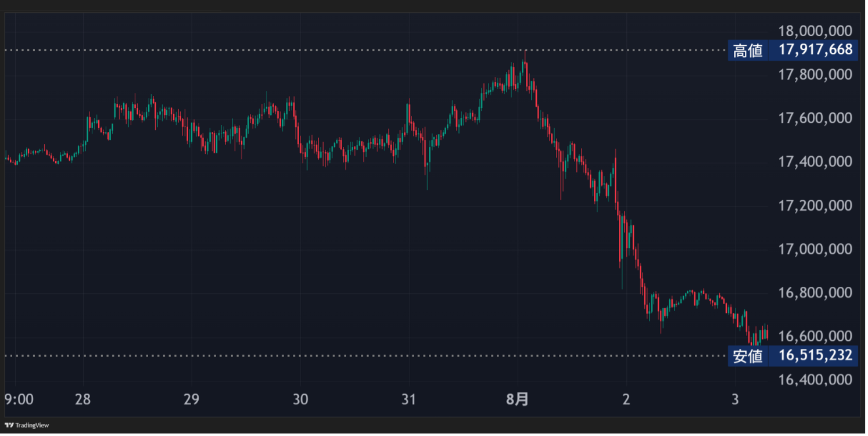
Task: Pick the 17,200,000 price axis label
Action: [815, 206]
